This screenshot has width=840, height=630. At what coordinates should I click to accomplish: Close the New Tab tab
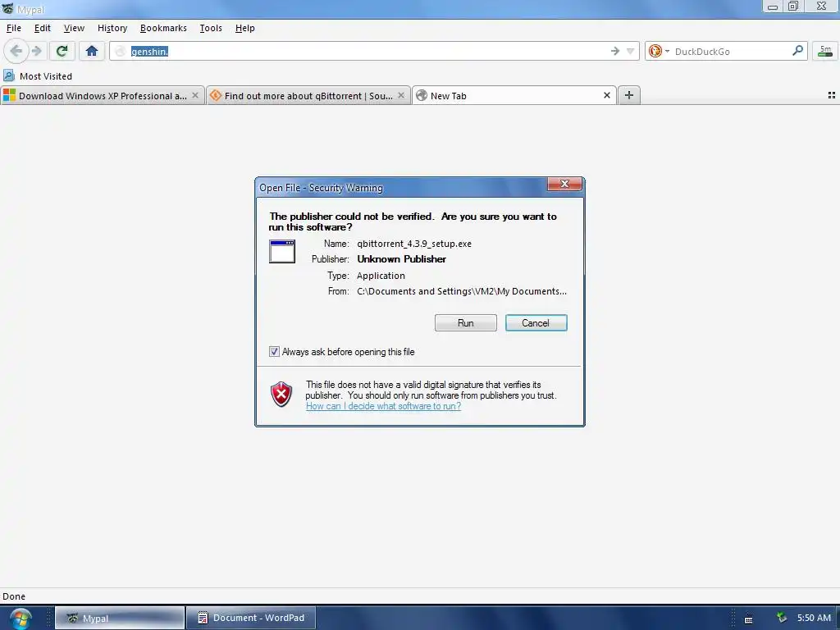click(x=606, y=95)
